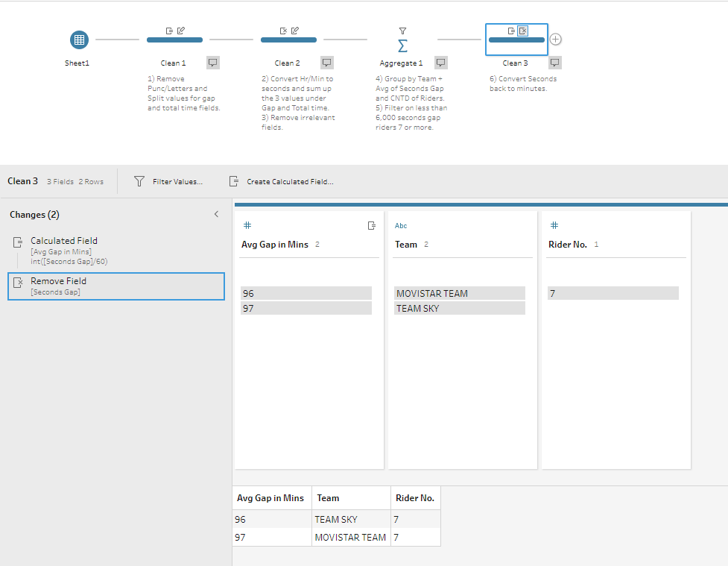Select MOVISTAR TEAM value in Team card

460,293
